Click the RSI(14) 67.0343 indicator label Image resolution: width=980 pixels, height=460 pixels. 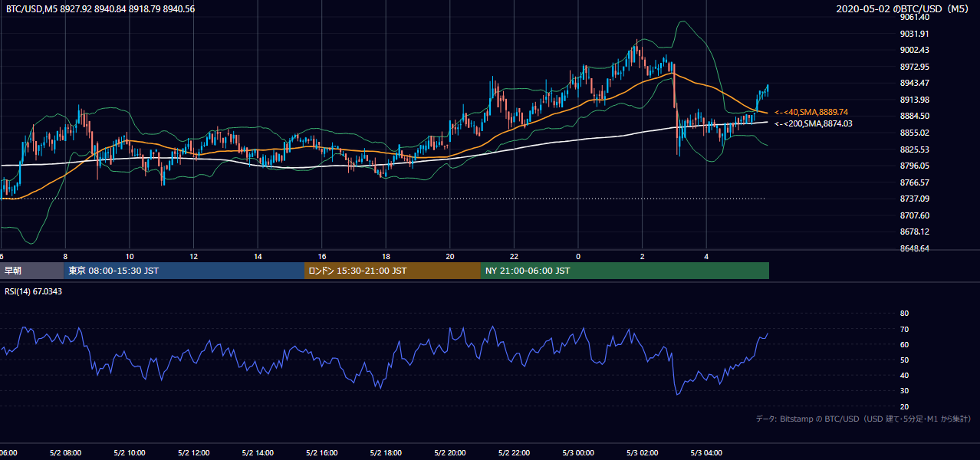tap(31, 292)
